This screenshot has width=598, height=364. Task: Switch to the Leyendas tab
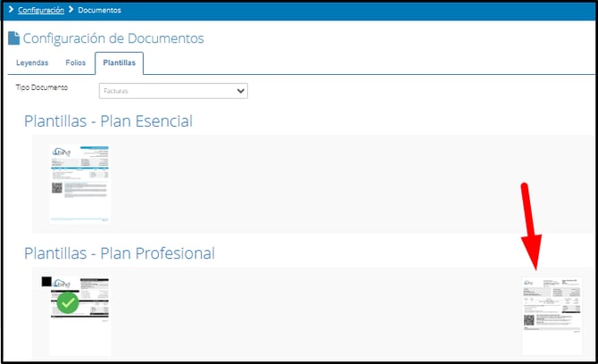(32, 63)
